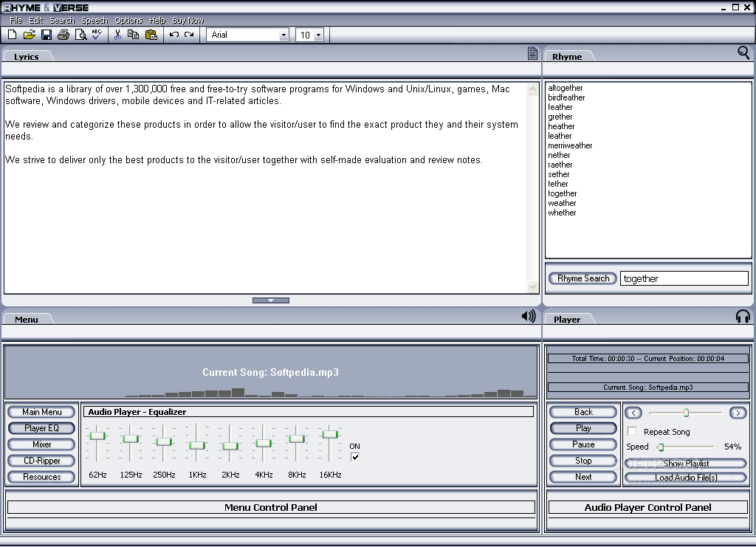The height and width of the screenshot is (547, 756).
Task: Click the Speed slider handle
Action: coord(661,447)
